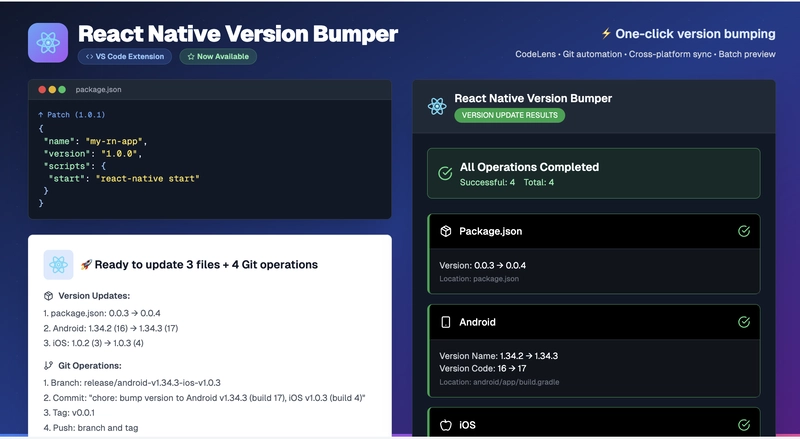The image size is (800, 439).
Task: Click the lightning bolt icon beside One-click version bumping
Action: 606,34
